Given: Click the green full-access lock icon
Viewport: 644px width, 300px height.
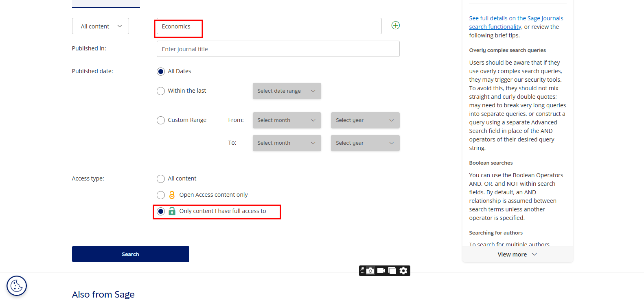Looking at the screenshot, I should (x=172, y=211).
